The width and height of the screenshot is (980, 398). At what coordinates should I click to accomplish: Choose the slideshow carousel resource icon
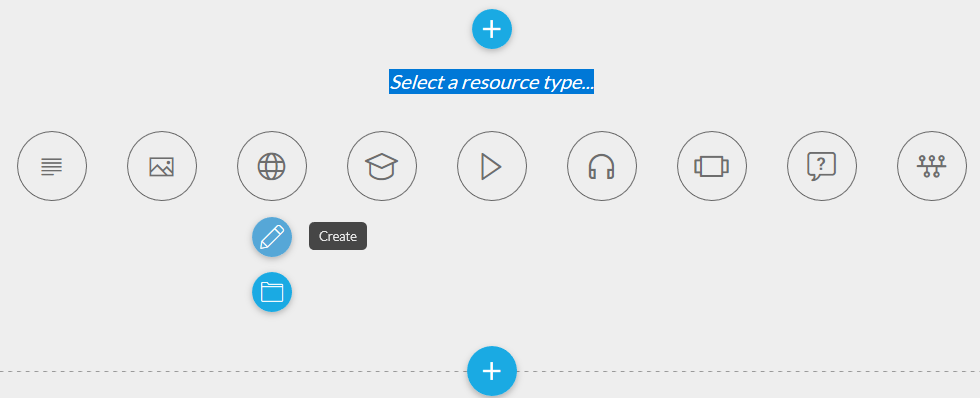click(x=712, y=166)
